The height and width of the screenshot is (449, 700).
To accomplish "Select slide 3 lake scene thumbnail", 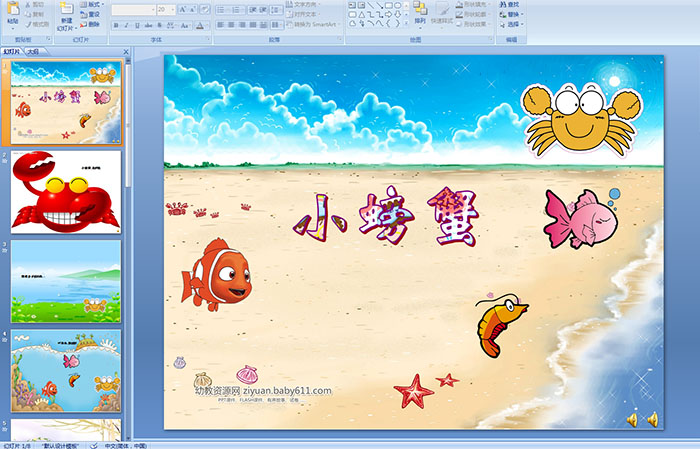I will tap(66, 281).
